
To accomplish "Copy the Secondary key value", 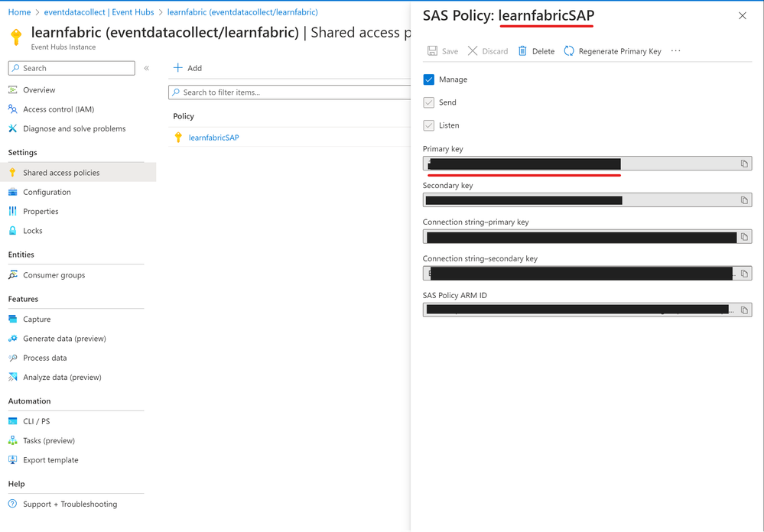I will pos(744,200).
